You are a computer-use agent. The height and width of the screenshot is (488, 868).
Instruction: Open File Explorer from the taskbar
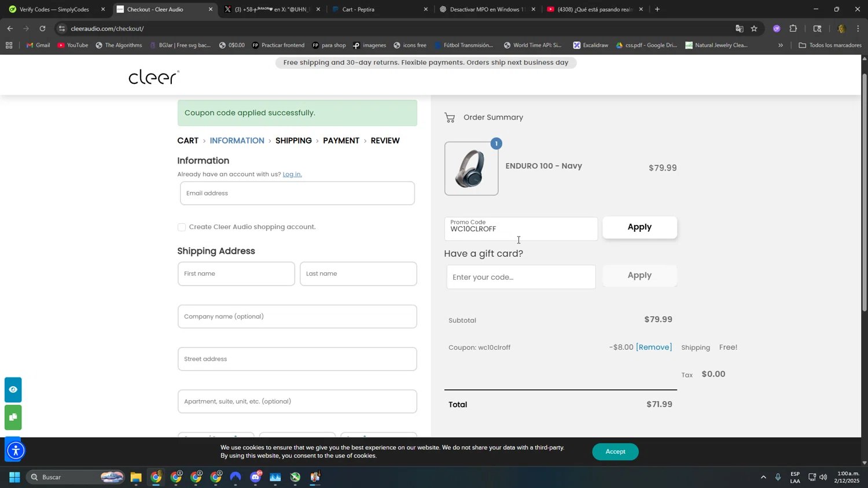[136, 477]
